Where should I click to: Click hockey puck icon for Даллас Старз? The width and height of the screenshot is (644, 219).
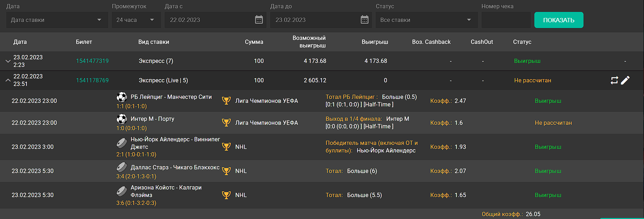point(122,167)
